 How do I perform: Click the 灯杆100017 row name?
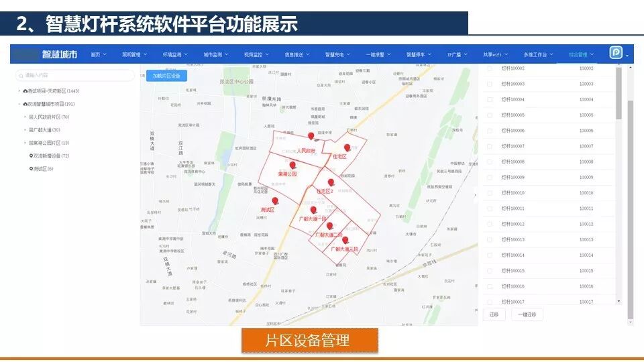coord(513,302)
